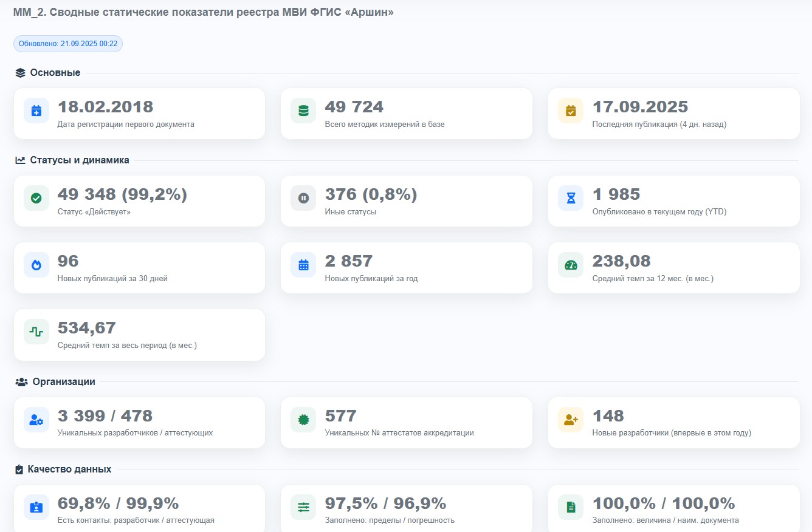
Task: Click the calendar grid icon near 2 857
Action: (x=303, y=265)
